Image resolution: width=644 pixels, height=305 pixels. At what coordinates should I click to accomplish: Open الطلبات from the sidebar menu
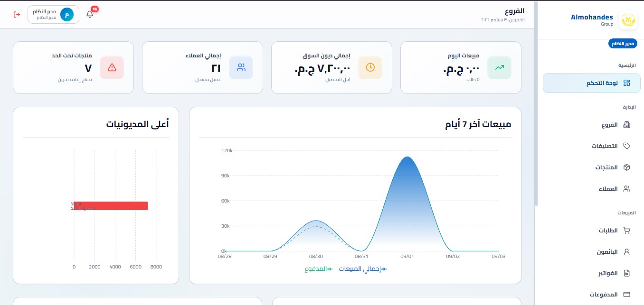click(592, 231)
